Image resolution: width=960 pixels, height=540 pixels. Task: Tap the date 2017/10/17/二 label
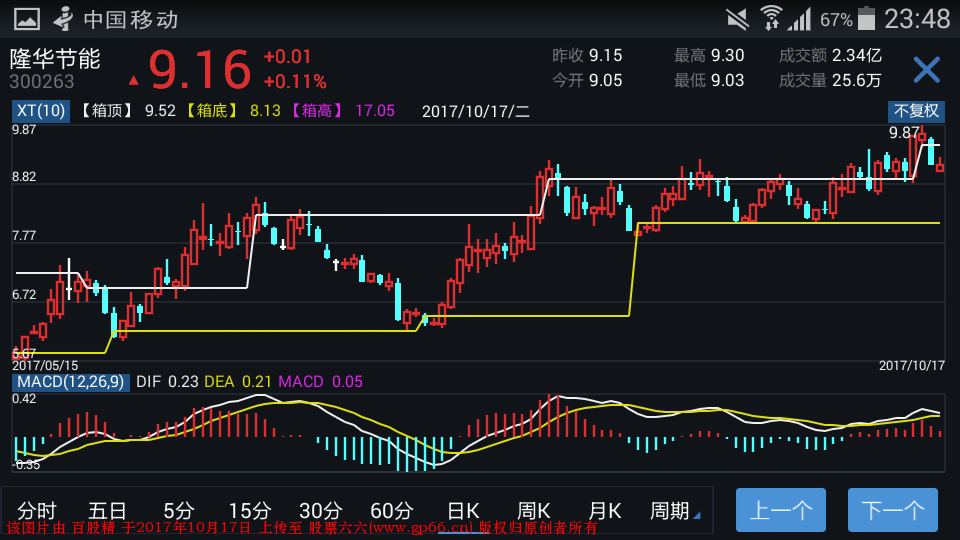[x=476, y=111]
